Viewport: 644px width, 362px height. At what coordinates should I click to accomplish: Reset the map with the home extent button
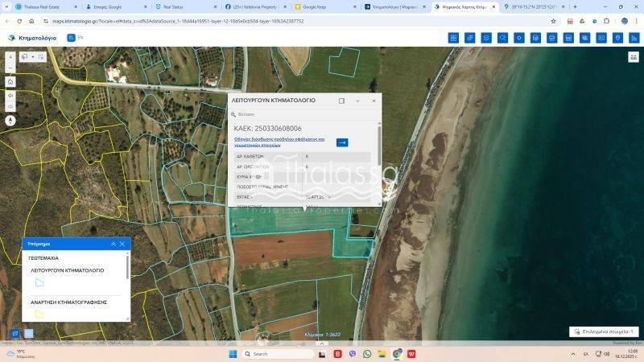pos(10,82)
